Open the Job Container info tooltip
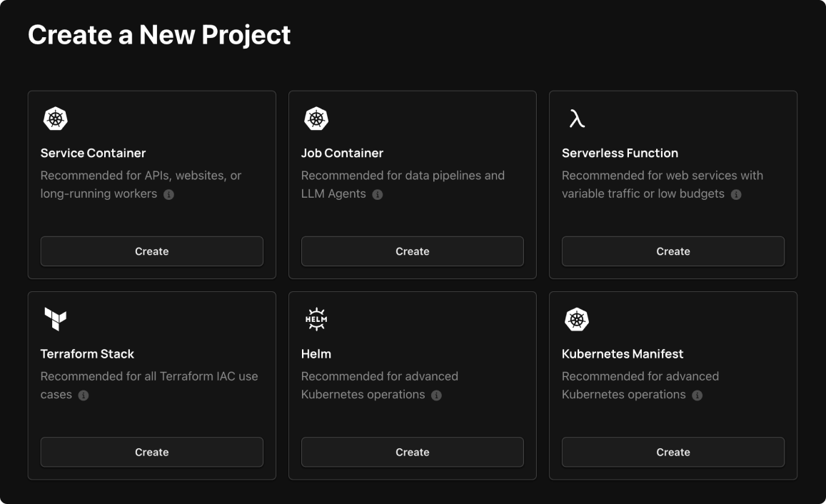This screenshot has width=826, height=504. [378, 193]
